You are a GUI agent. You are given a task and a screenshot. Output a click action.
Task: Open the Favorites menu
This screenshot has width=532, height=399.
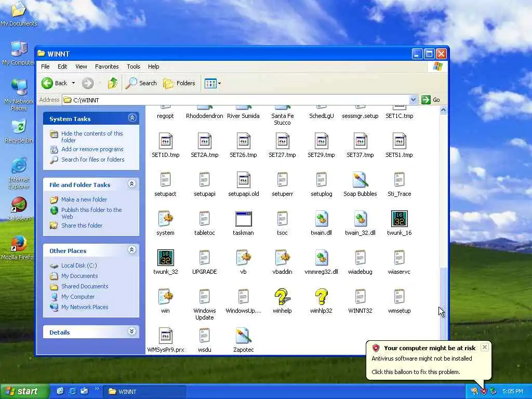coord(107,66)
